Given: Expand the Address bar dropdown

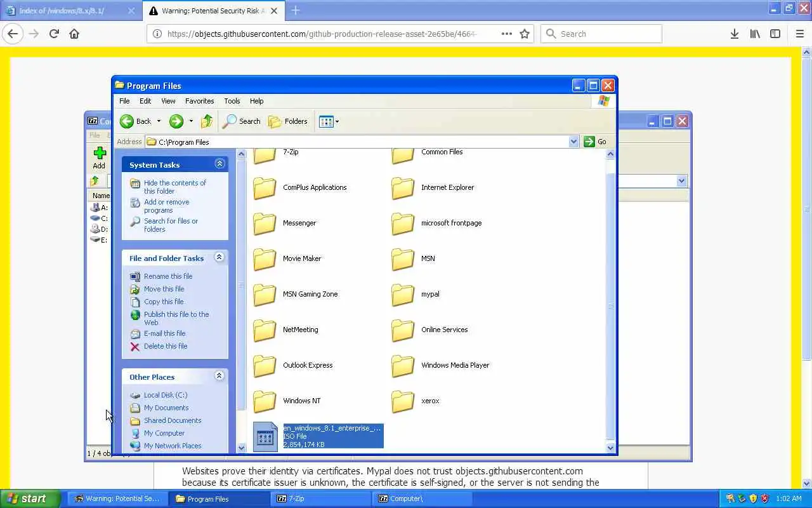Looking at the screenshot, I should (x=574, y=142).
